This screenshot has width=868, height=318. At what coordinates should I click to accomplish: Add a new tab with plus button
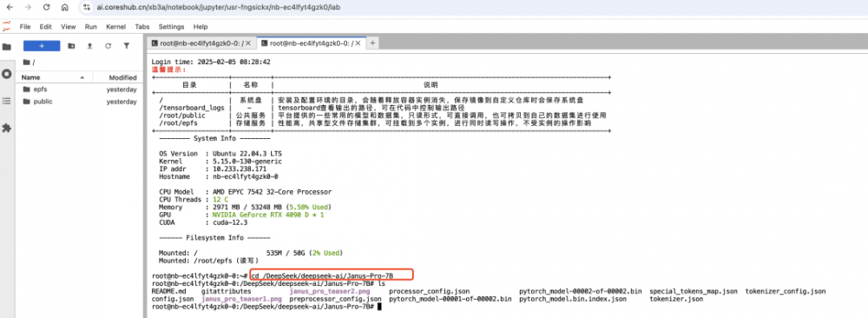(372, 43)
